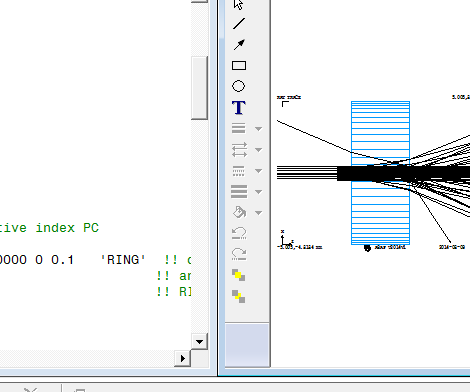The width and height of the screenshot is (470, 392).
Task: Click the editor scroll right arrow
Action: [183, 358]
